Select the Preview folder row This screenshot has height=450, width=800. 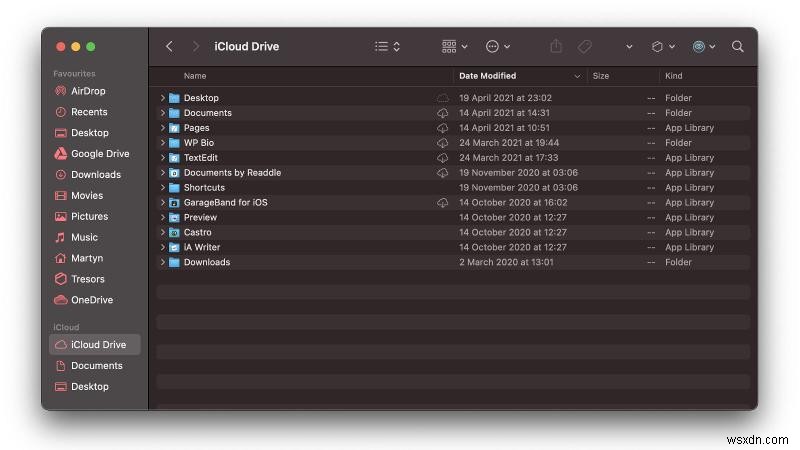[453, 217]
